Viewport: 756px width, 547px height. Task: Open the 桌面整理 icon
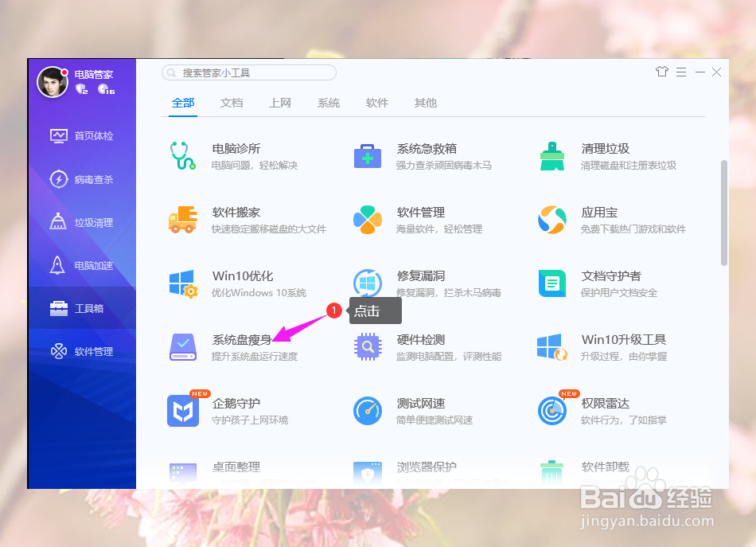pyautogui.click(x=183, y=473)
